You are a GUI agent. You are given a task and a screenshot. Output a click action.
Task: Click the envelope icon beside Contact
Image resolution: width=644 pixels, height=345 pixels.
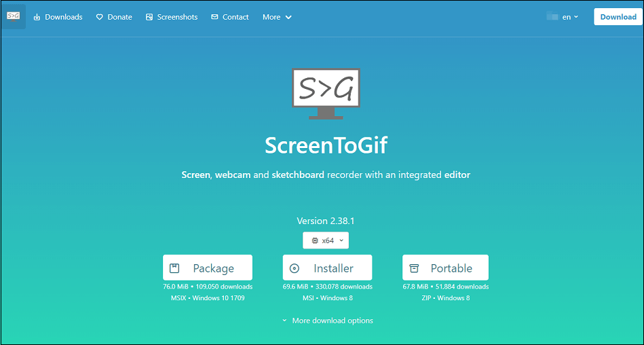pos(215,17)
